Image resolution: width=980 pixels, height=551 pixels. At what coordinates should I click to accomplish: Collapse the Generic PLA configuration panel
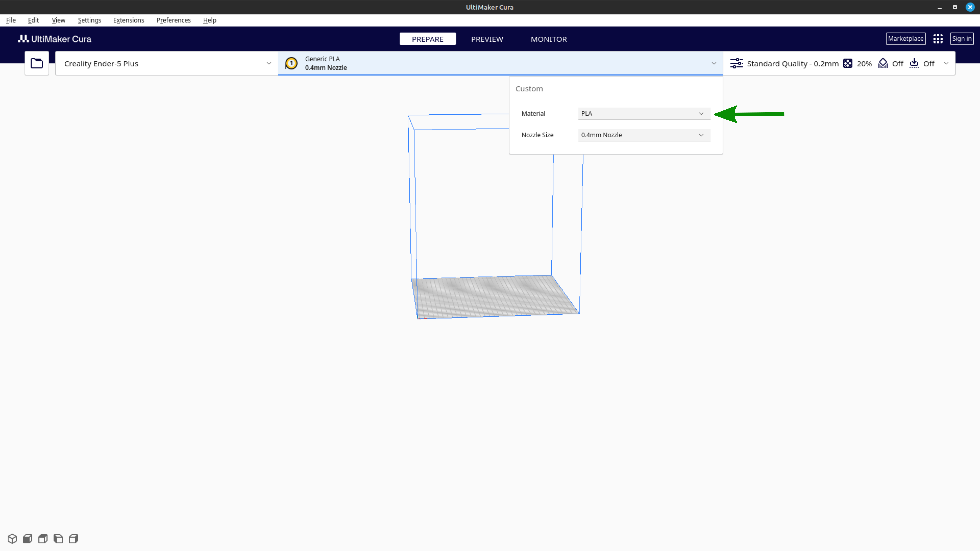point(500,63)
